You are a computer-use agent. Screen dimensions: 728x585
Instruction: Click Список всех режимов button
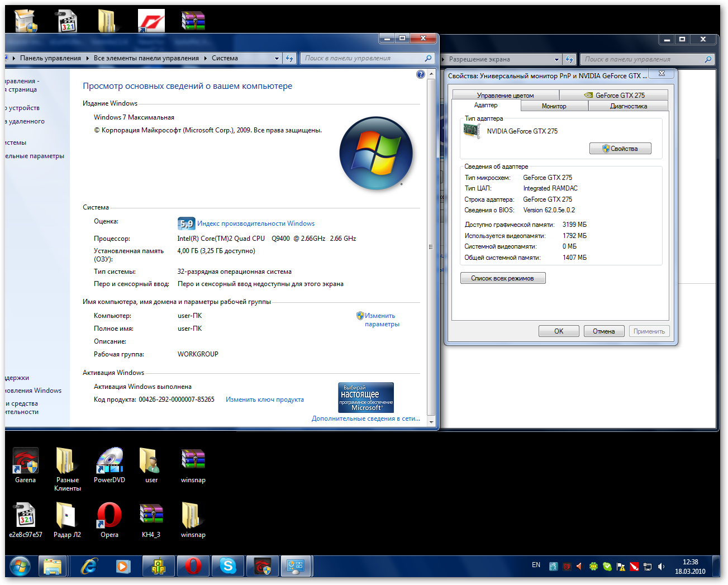coord(503,278)
